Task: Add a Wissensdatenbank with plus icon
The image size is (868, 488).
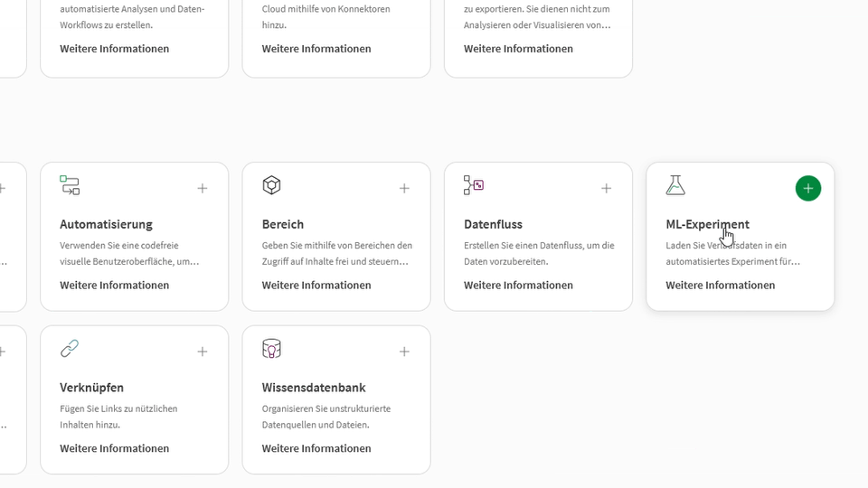Action: tap(404, 352)
